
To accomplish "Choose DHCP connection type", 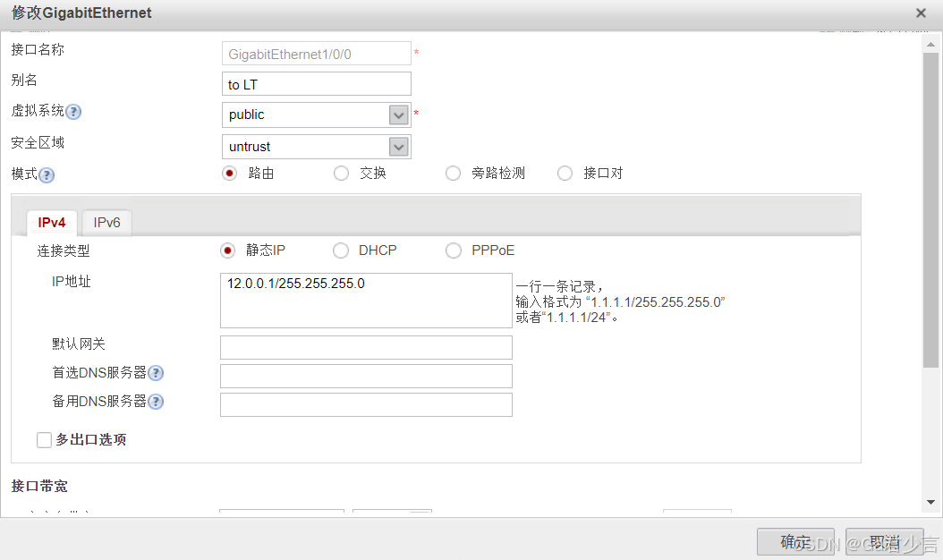I will click(340, 250).
